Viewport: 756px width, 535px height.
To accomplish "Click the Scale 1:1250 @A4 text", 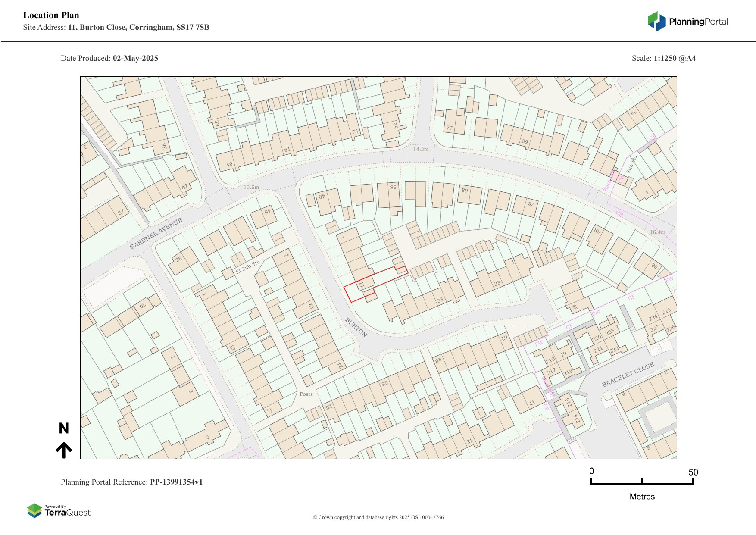I will click(664, 58).
